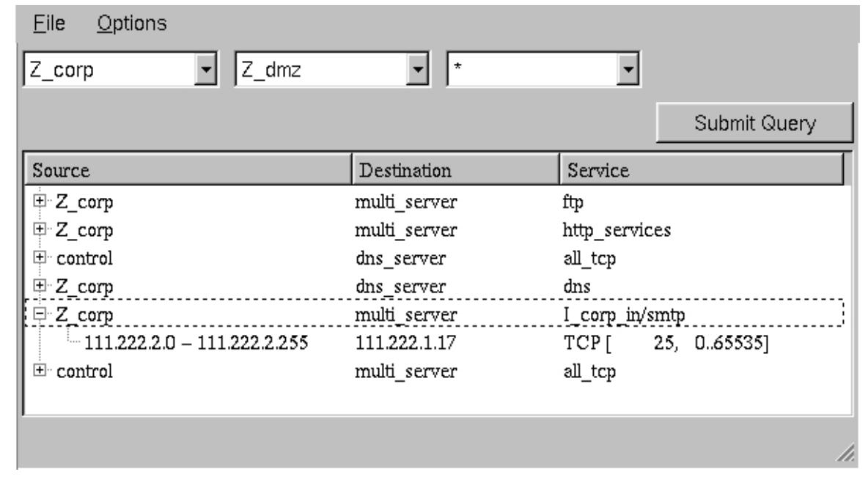Open the Options menu

click(132, 23)
